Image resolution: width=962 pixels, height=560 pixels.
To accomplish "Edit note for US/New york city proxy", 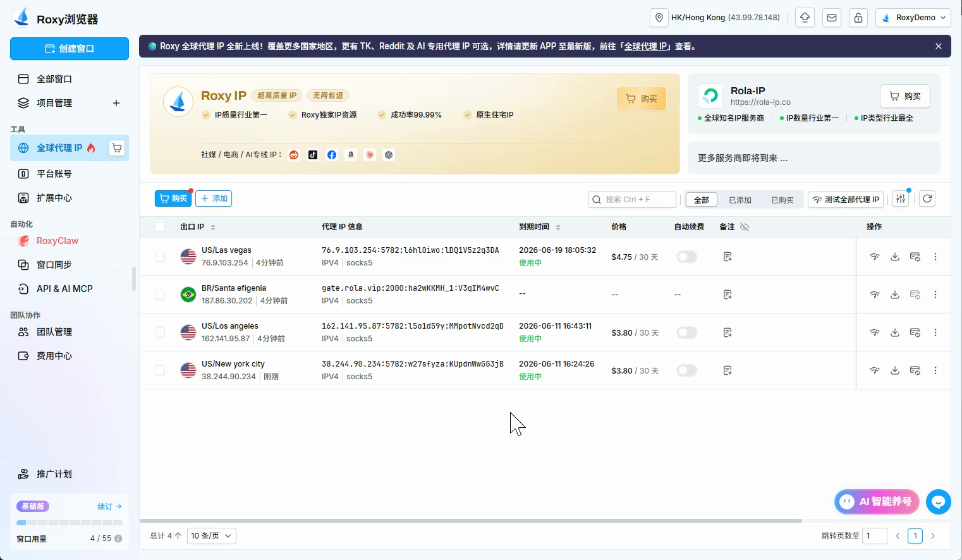I will (728, 370).
